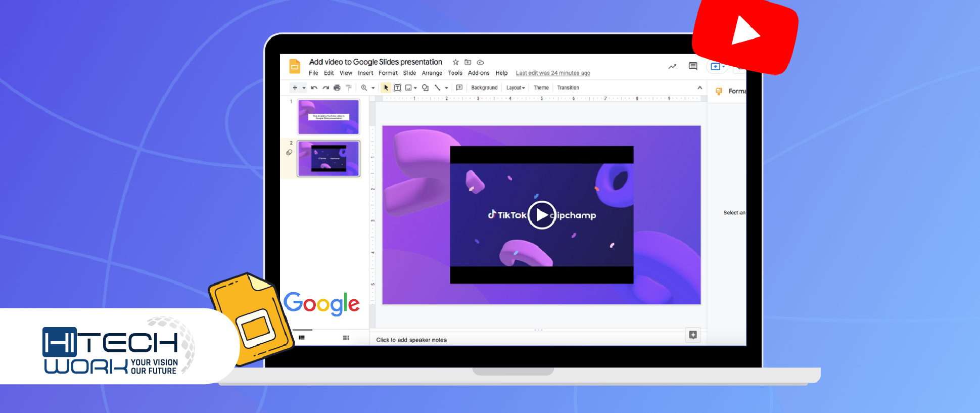The image size is (980, 413).
Task: Play the embedded TikTok Clipchamp video
Action: click(541, 215)
